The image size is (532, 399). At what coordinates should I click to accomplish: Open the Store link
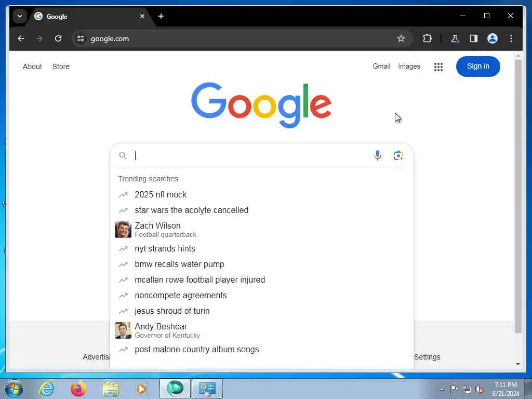click(x=61, y=66)
